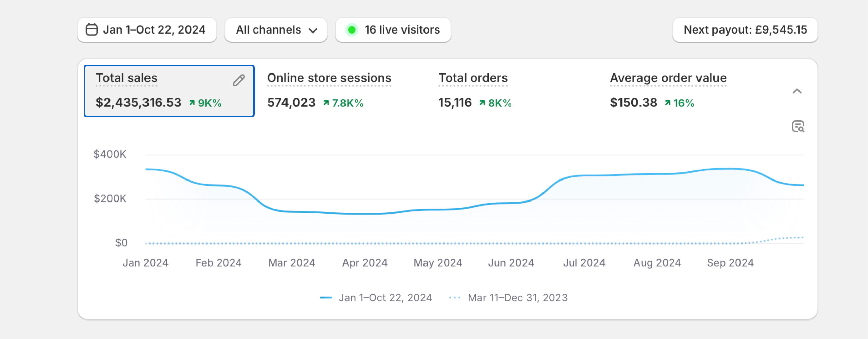Image resolution: width=868 pixels, height=339 pixels.
Task: Open the report view icon above chart
Action: [798, 126]
